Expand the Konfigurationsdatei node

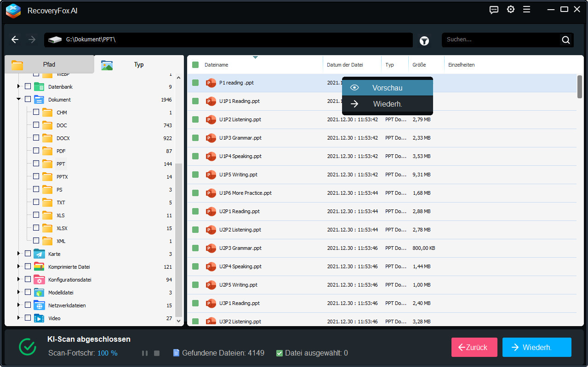point(19,279)
